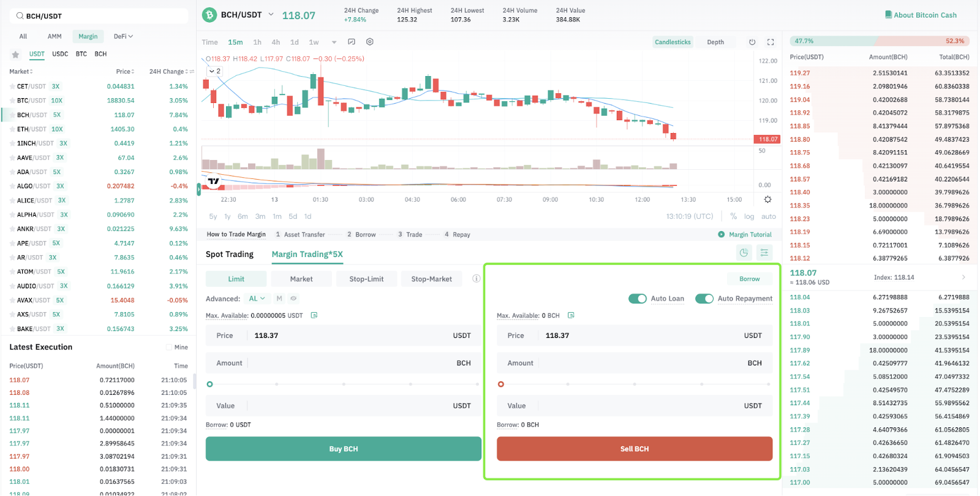
Task: Click the Margin Tutorial play icon
Action: click(x=722, y=234)
